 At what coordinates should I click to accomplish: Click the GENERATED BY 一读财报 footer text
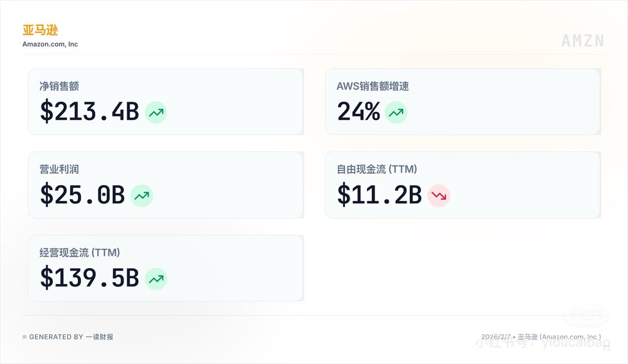(71, 337)
